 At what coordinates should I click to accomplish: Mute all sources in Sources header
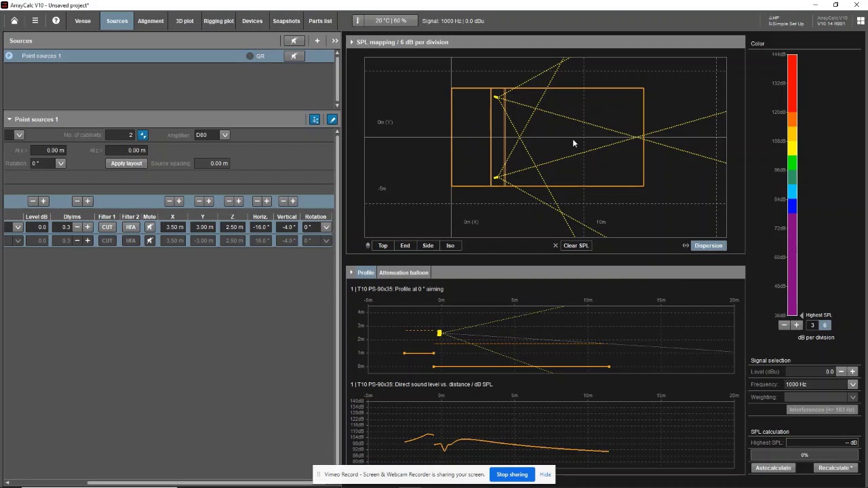pos(294,41)
